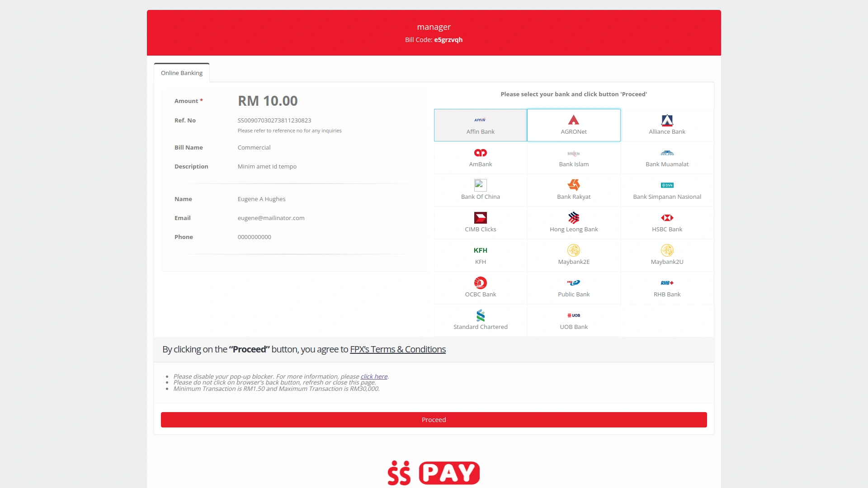This screenshot has width=868, height=488.
Task: Choose KFH green text logo
Action: click(480, 250)
